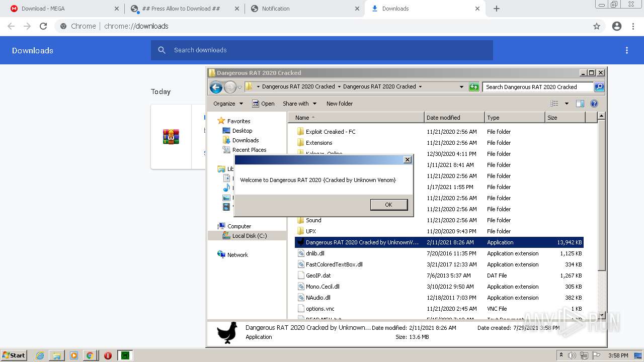Bookmark this page with the star
The width and height of the screenshot is (644, 362).
(597, 26)
